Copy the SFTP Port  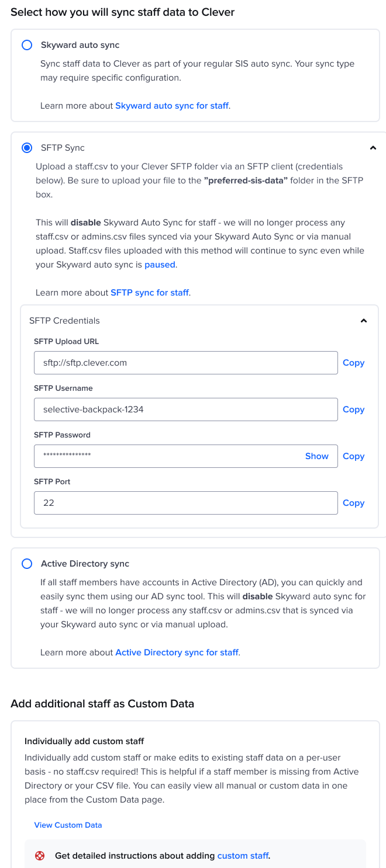pyautogui.click(x=353, y=503)
